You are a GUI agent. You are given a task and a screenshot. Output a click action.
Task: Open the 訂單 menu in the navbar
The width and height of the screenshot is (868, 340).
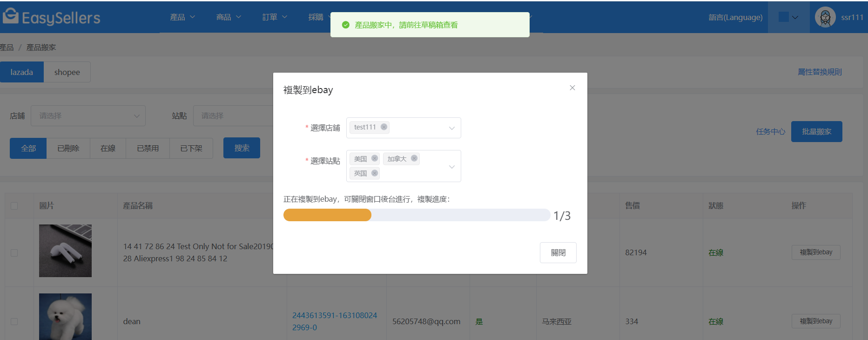275,17
